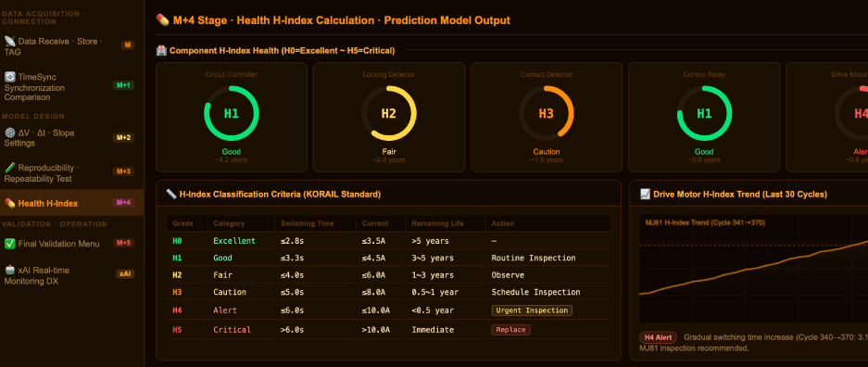Open Reproducibility · Repeatability Test menu

[72, 173]
